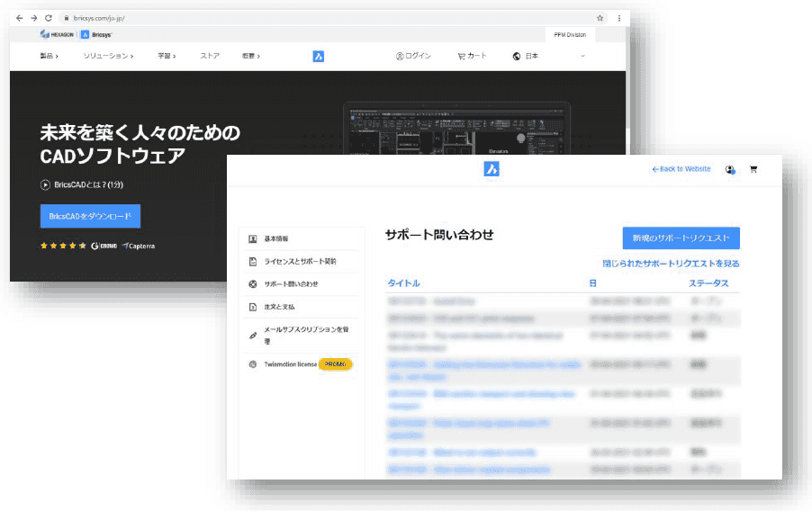
Task: Click the orders and payment icon
Action: tap(253, 307)
